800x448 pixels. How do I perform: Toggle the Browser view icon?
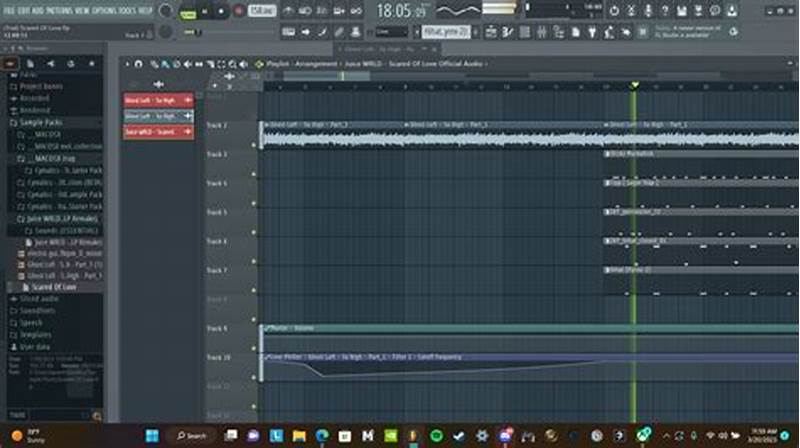(x=559, y=32)
